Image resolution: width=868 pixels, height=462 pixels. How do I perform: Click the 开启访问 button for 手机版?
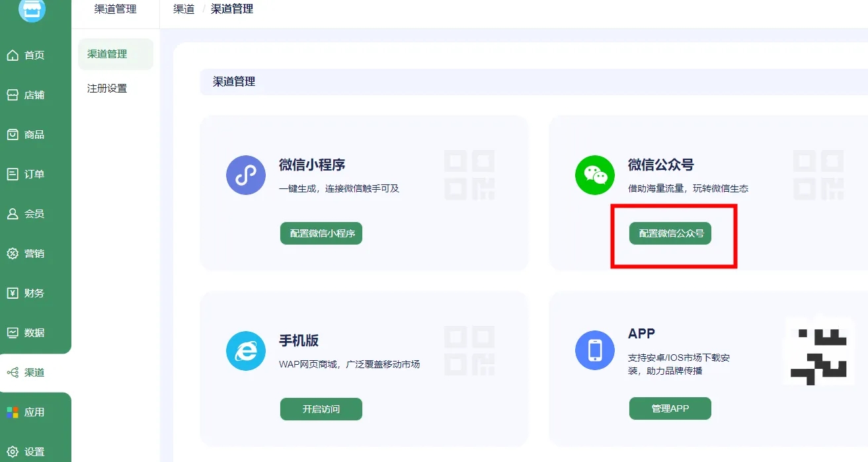coord(321,408)
